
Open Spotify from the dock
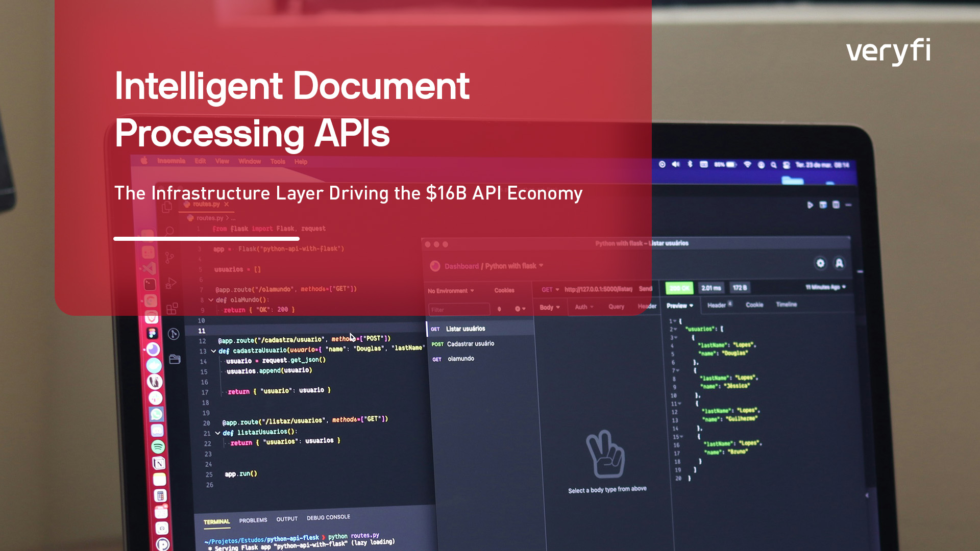coord(158,447)
